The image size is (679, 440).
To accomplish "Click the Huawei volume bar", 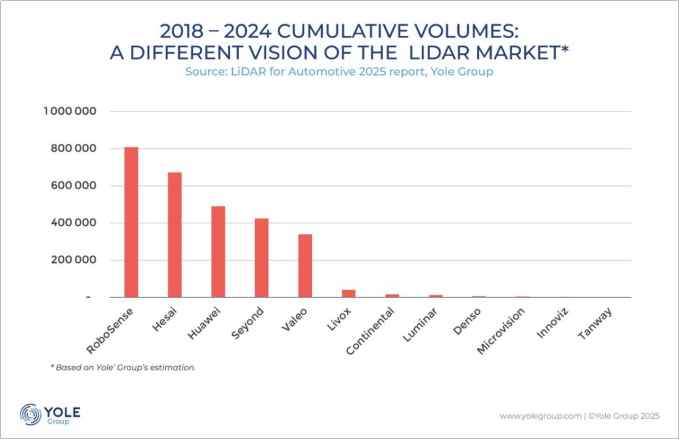I will (x=218, y=252).
